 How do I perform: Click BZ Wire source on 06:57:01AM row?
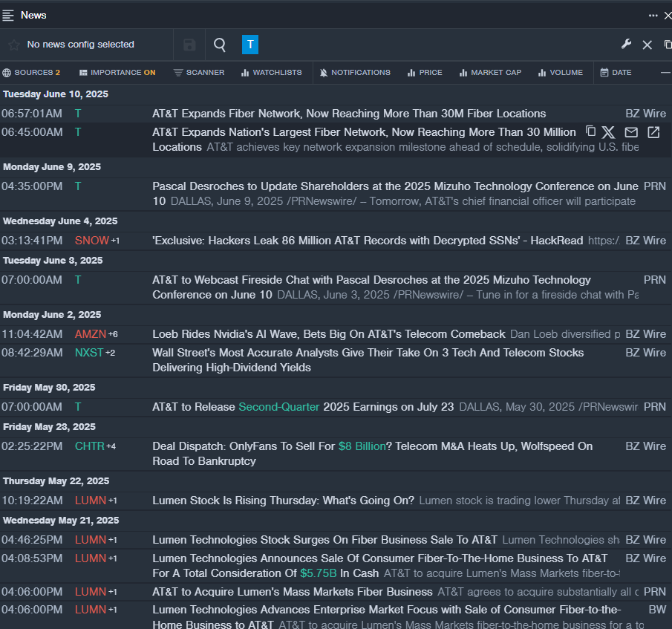[x=645, y=114]
